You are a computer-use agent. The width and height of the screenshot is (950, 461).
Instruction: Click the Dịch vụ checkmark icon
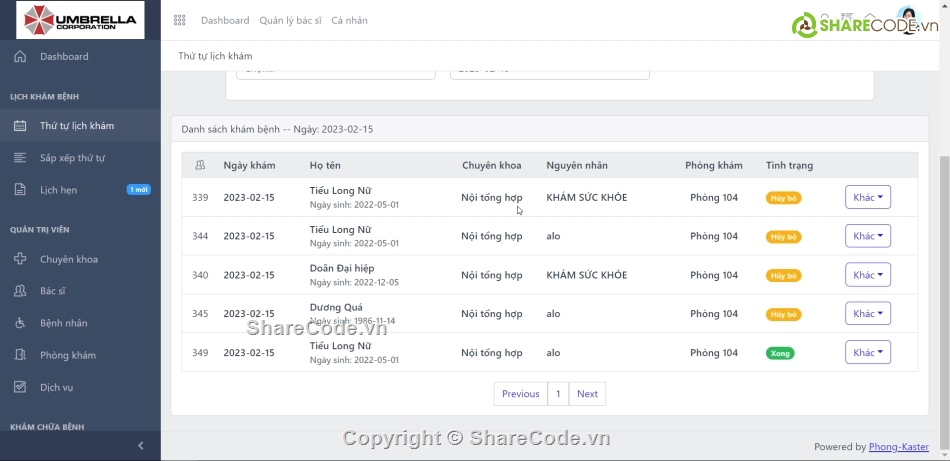tap(20, 387)
